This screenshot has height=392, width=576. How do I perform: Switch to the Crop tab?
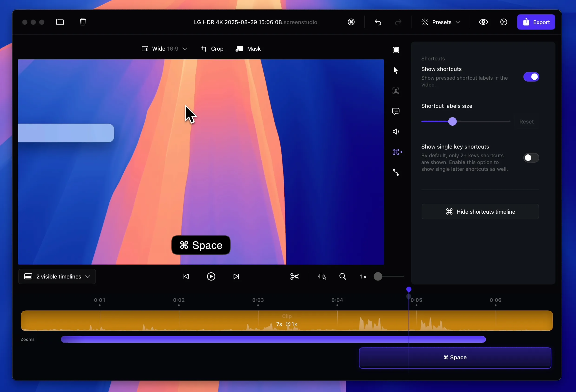point(212,49)
